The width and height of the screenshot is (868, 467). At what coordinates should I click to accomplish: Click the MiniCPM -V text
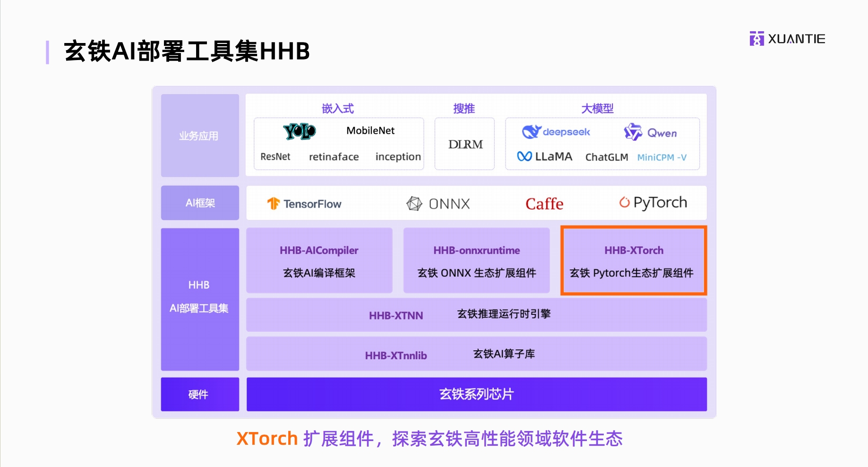click(662, 157)
